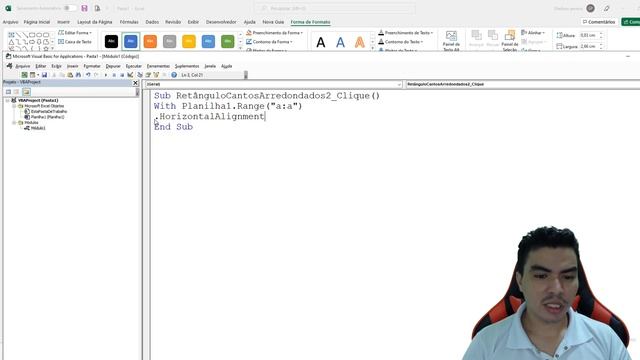Open Contorno da Forma dropdown
640x360 pixels.
pos(269,42)
